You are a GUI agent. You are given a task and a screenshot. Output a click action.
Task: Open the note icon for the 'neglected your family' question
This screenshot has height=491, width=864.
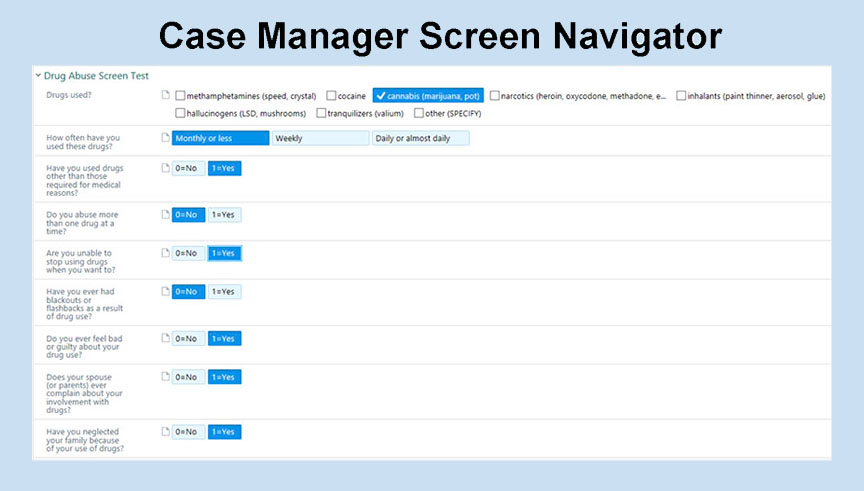click(x=166, y=431)
